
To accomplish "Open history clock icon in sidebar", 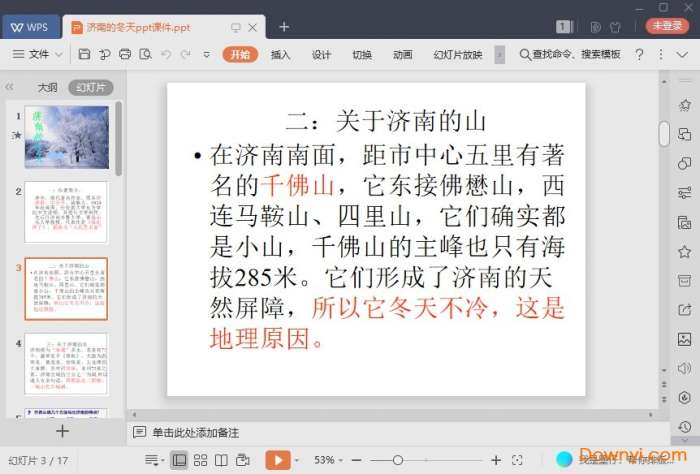I will tap(684, 427).
